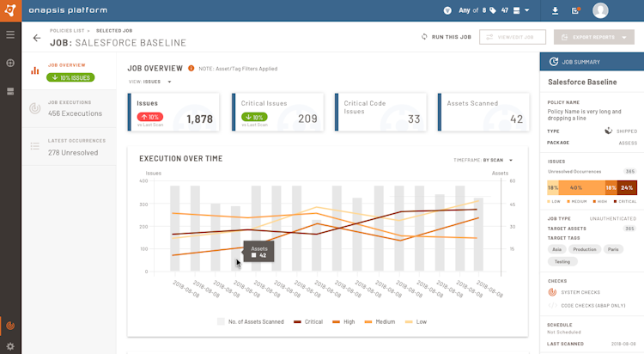Click the filter funnel icon in top bar
Viewport: 644px width, 354px height.
[x=447, y=10]
